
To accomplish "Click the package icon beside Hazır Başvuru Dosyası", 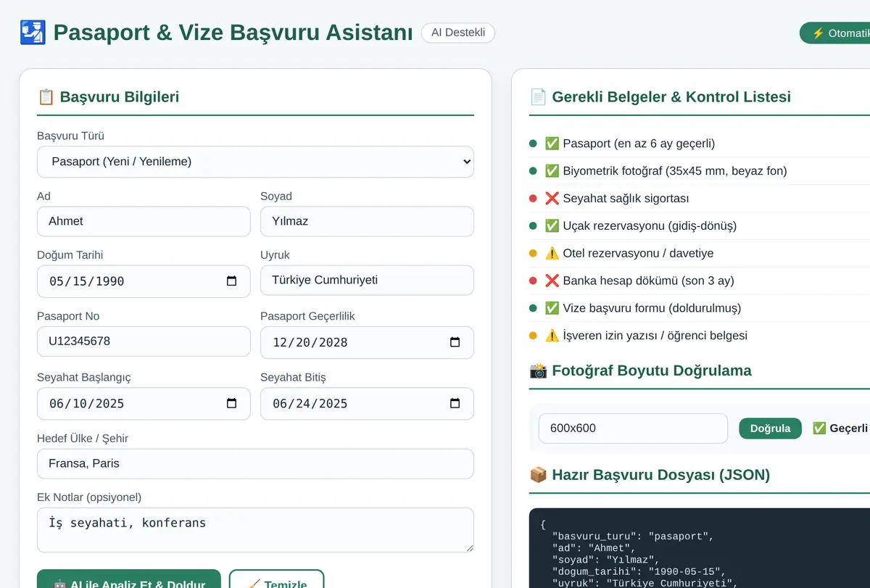I will pyautogui.click(x=538, y=475).
